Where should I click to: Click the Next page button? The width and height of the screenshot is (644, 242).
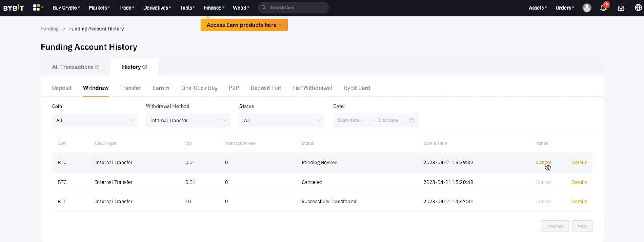582,226
